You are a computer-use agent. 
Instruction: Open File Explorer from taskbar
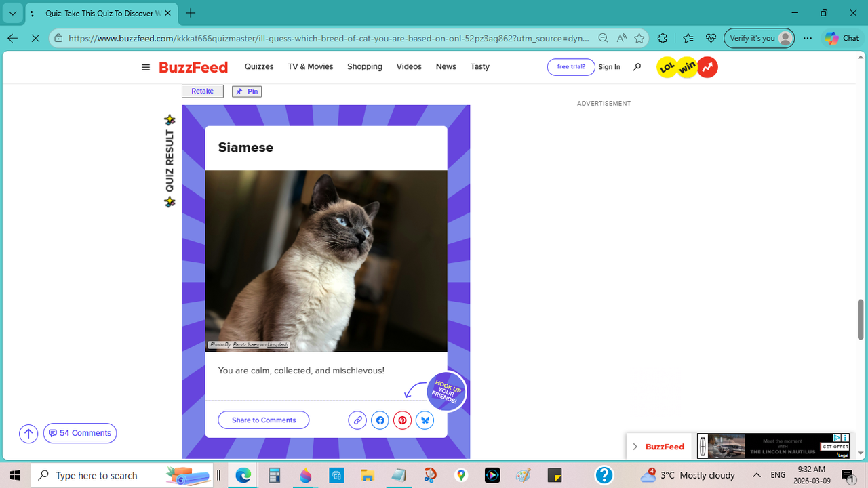[x=368, y=475]
